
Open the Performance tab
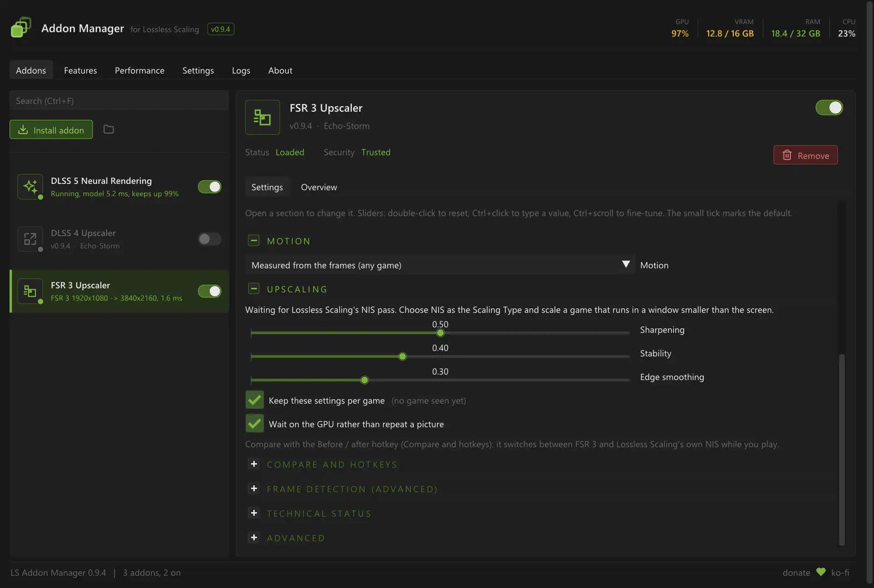pos(139,70)
